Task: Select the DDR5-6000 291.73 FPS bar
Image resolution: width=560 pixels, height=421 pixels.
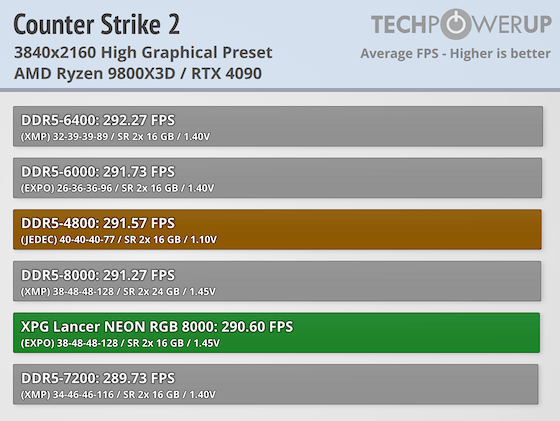Action: pyautogui.click(x=278, y=178)
